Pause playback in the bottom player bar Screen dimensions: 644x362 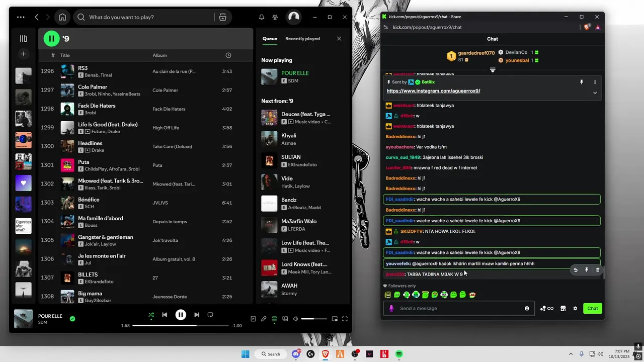pos(181,315)
